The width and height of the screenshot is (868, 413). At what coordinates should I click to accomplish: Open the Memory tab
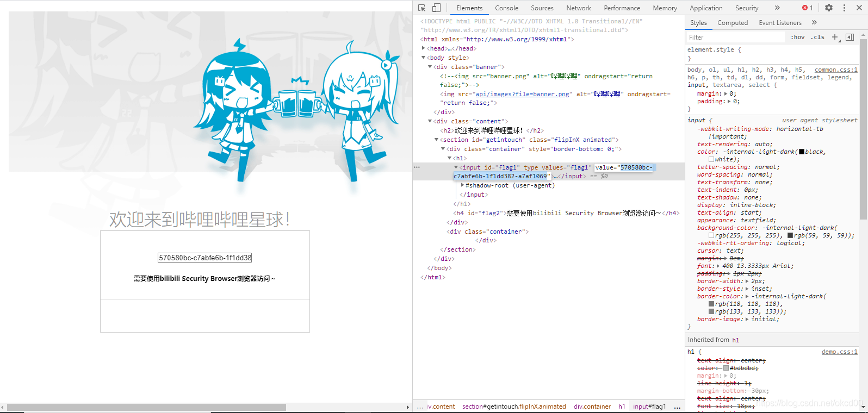(665, 8)
